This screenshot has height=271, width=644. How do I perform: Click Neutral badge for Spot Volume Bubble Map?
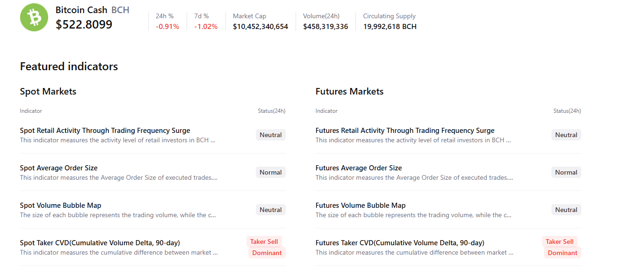pyautogui.click(x=270, y=210)
